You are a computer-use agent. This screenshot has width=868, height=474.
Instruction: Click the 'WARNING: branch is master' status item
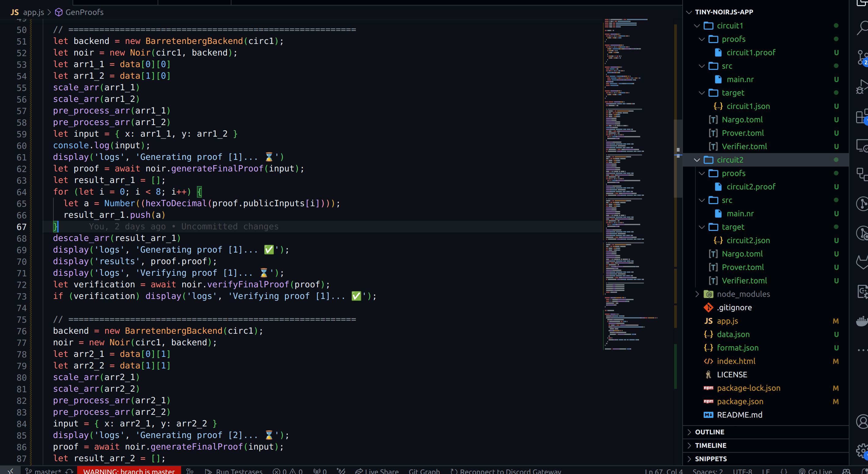pos(129,471)
